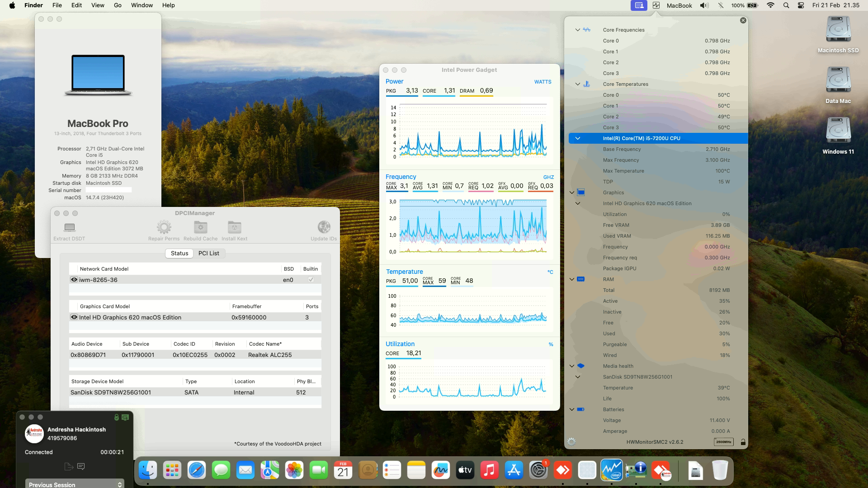Click WATTS unit label in Power Gadget
Image resolution: width=868 pixels, height=488 pixels.
click(542, 82)
